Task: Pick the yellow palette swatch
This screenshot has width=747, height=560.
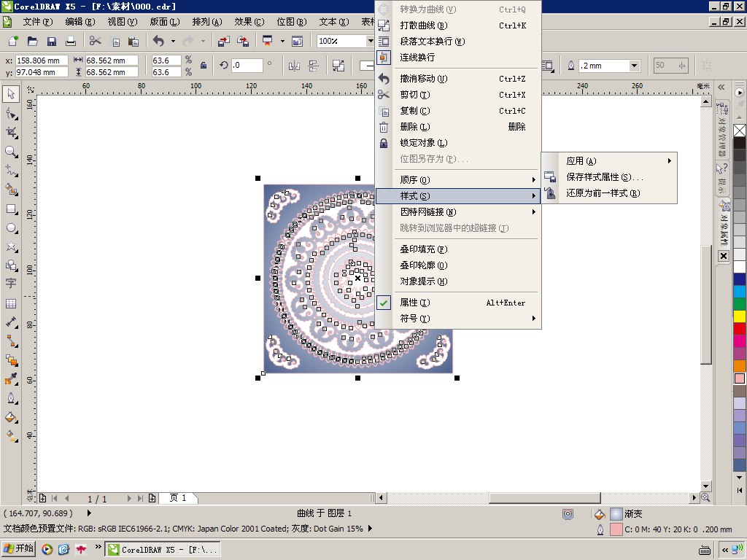Action: click(740, 316)
